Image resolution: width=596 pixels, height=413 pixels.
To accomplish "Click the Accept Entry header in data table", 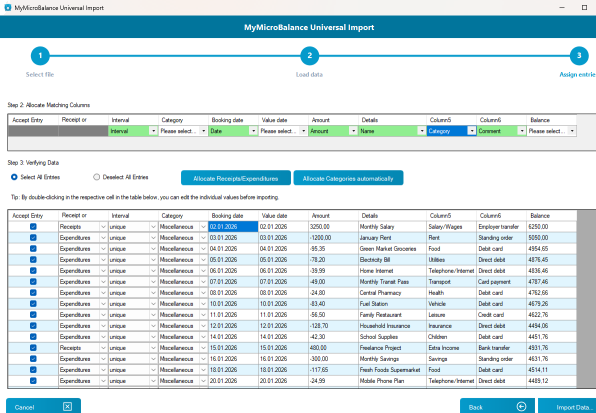I will [33, 215].
